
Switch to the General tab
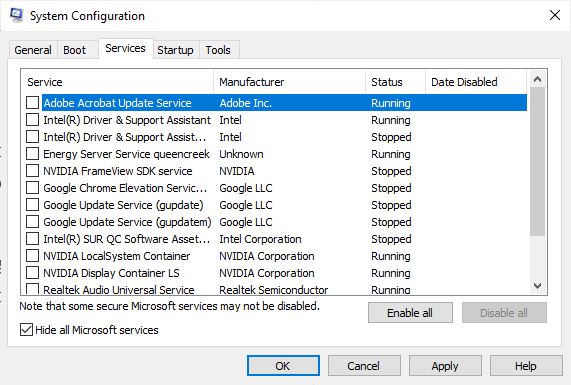coord(33,50)
